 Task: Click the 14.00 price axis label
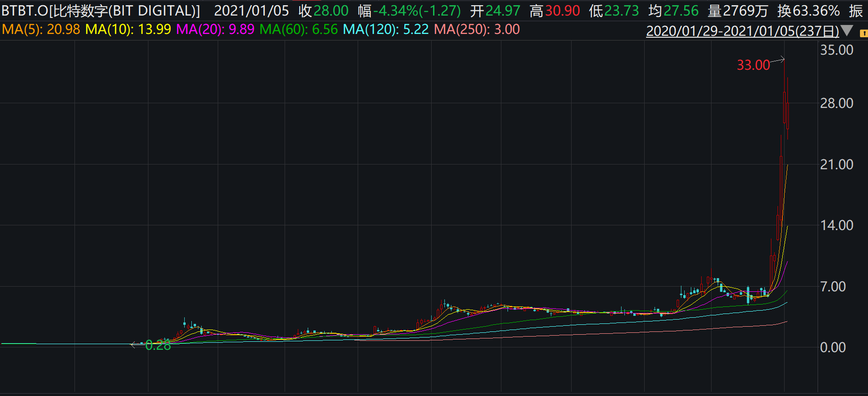(836, 225)
